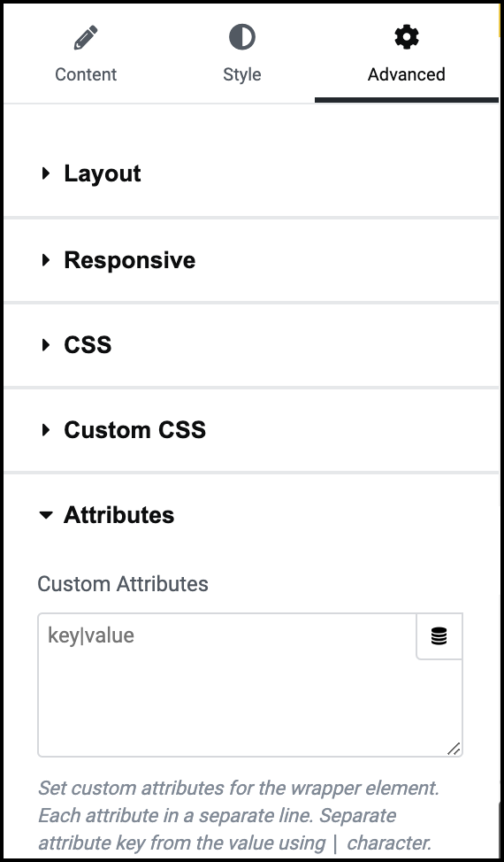504x862 pixels.
Task: Click the textarea resize handle corner
Action: click(x=454, y=749)
